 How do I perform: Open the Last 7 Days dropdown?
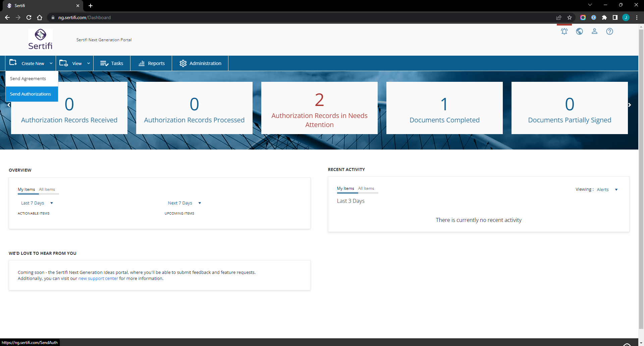tap(37, 203)
